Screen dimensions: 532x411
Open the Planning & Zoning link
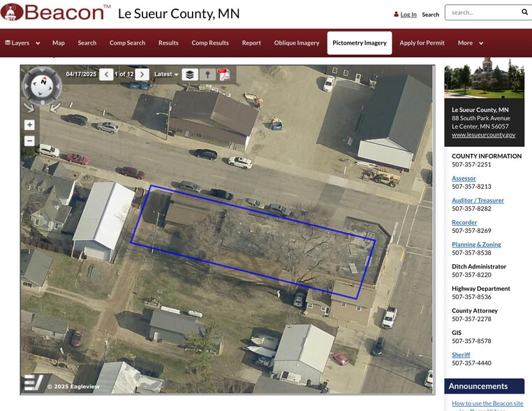tap(476, 244)
